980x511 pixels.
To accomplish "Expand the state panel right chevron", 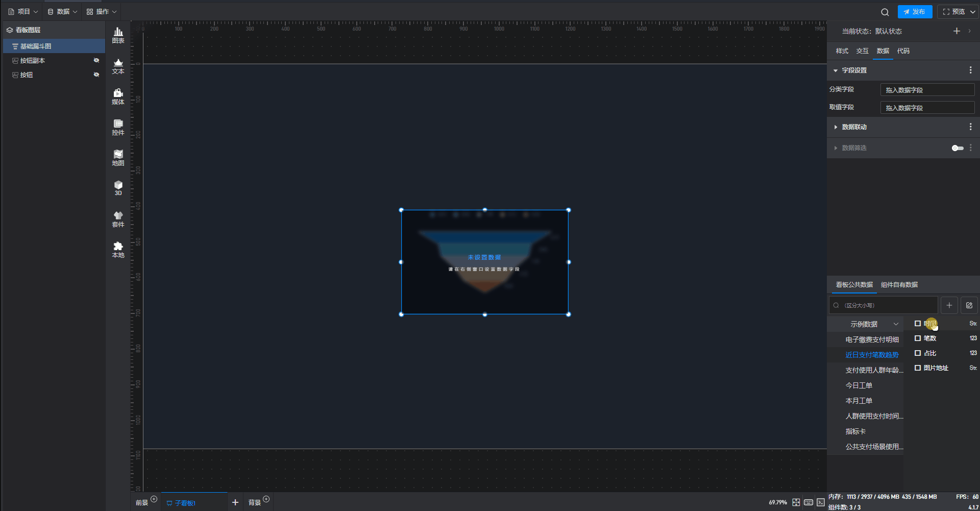I will pyautogui.click(x=970, y=31).
